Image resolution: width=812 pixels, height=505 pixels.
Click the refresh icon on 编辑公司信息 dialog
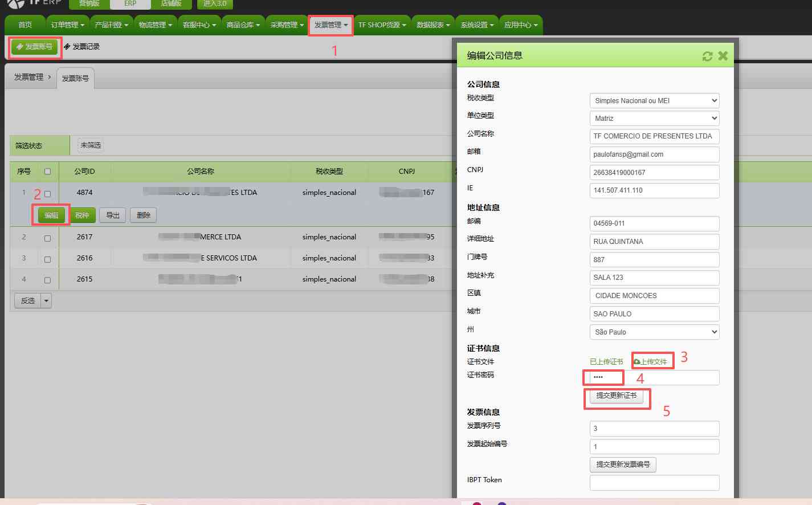(707, 55)
